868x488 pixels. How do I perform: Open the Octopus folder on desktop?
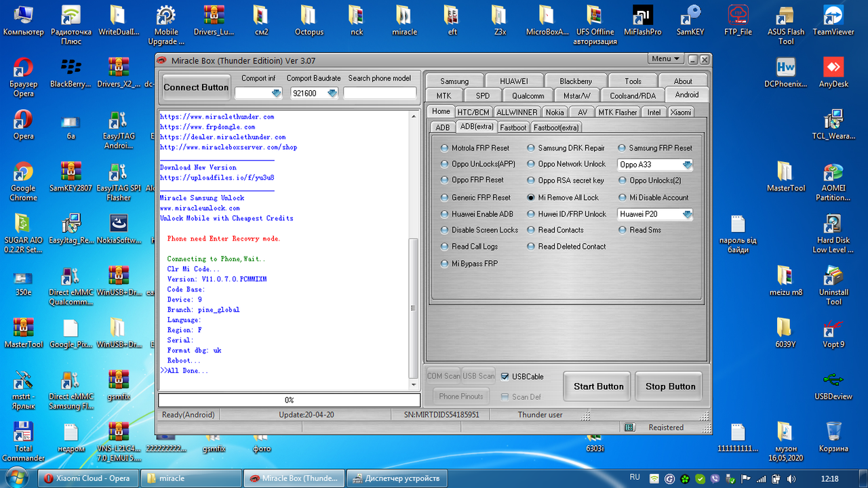tap(309, 20)
